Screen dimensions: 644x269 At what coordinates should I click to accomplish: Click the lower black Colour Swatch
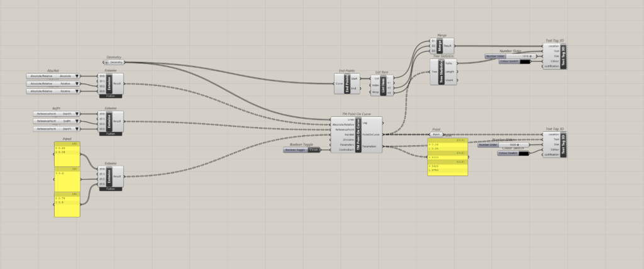pos(525,153)
